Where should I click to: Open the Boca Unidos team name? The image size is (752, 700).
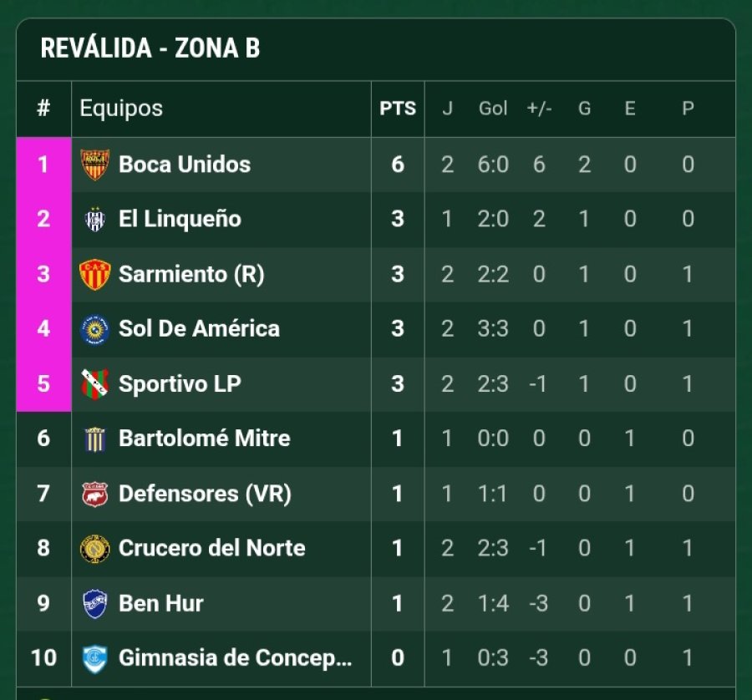coord(185,165)
